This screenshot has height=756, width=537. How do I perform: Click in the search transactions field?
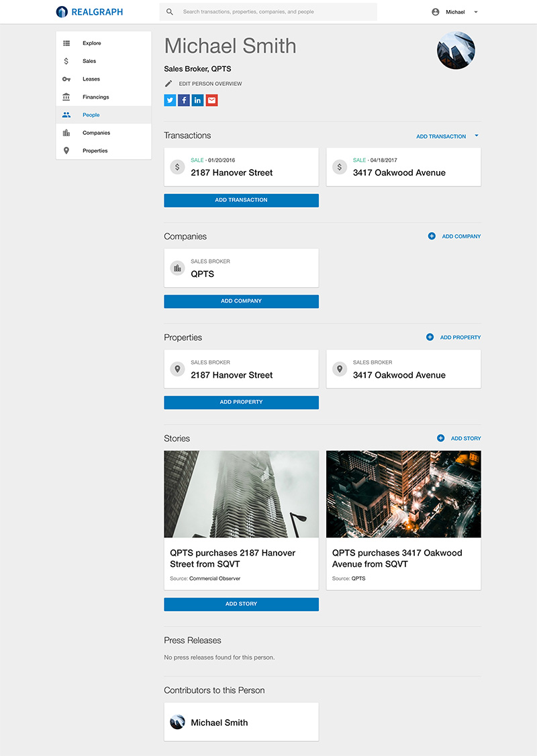(x=275, y=12)
